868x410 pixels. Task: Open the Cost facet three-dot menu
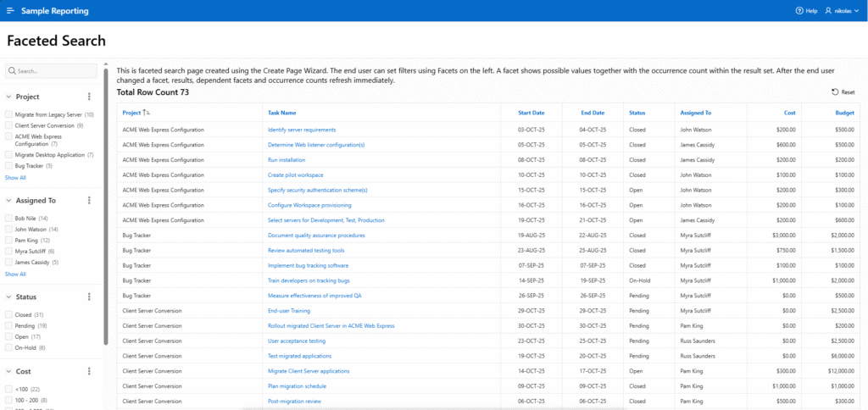(89, 371)
